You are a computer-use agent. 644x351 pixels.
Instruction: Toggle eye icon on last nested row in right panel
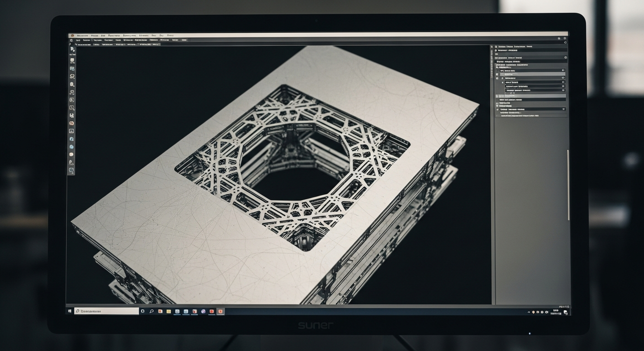[563, 90]
